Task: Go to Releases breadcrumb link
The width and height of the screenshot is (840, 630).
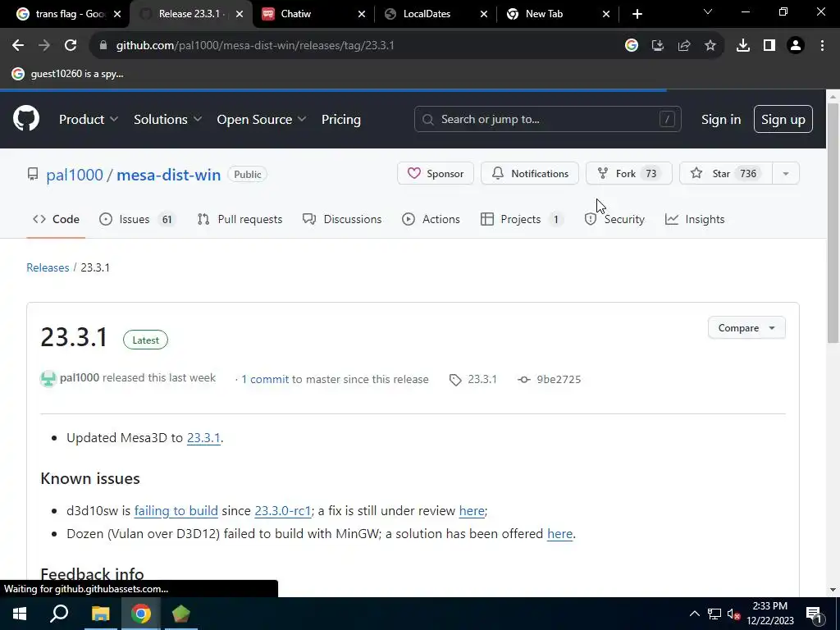Action: click(x=48, y=267)
